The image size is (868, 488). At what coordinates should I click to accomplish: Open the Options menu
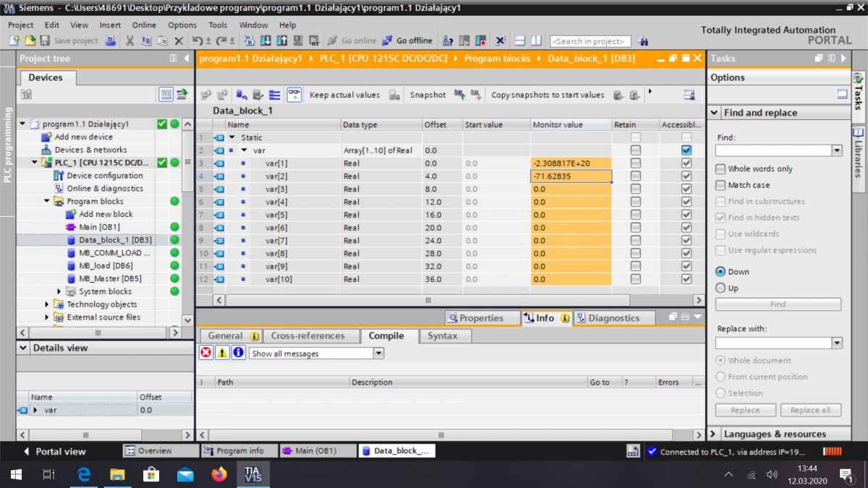click(x=182, y=25)
